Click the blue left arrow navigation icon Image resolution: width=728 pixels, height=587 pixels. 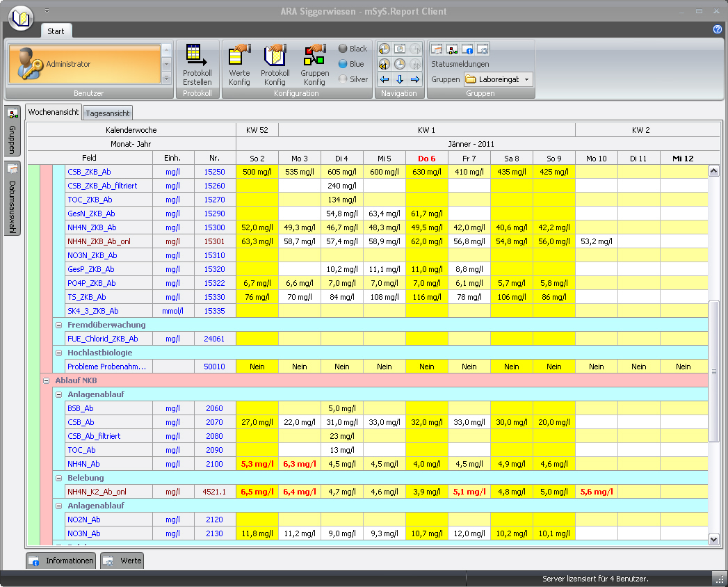384,79
